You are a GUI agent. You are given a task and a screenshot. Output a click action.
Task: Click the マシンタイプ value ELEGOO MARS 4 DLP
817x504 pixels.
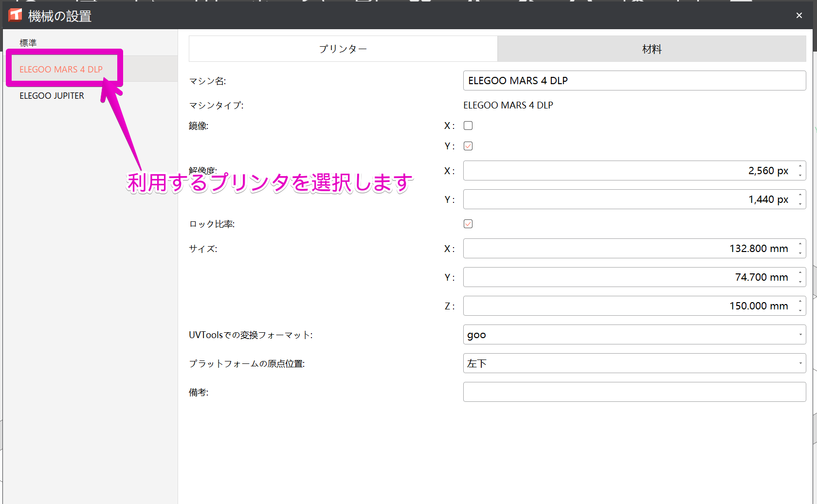(508, 105)
